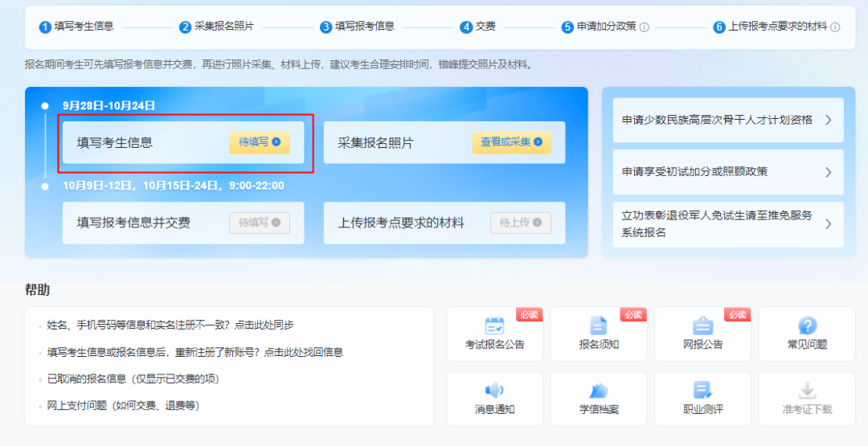Click 上传报考点要求的材料 card title
The height and width of the screenshot is (446, 868).
(401, 223)
